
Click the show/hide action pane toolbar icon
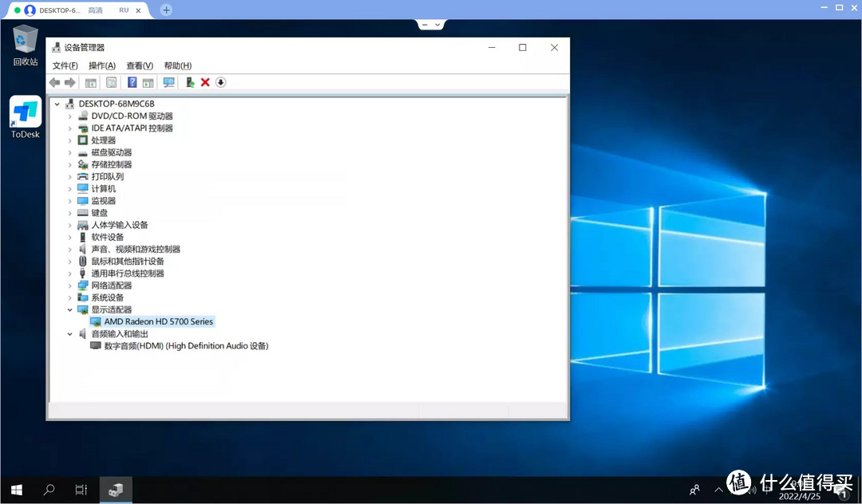point(148,82)
